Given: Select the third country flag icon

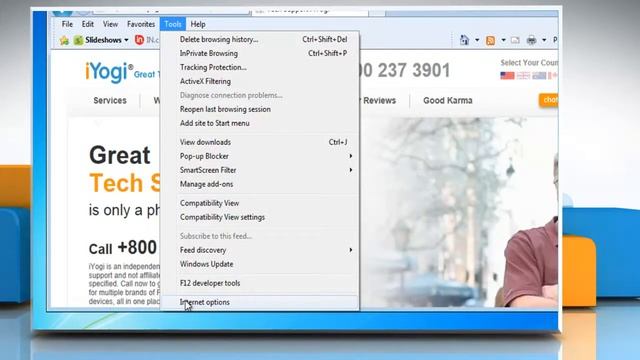Looking at the screenshot, I should [539, 76].
